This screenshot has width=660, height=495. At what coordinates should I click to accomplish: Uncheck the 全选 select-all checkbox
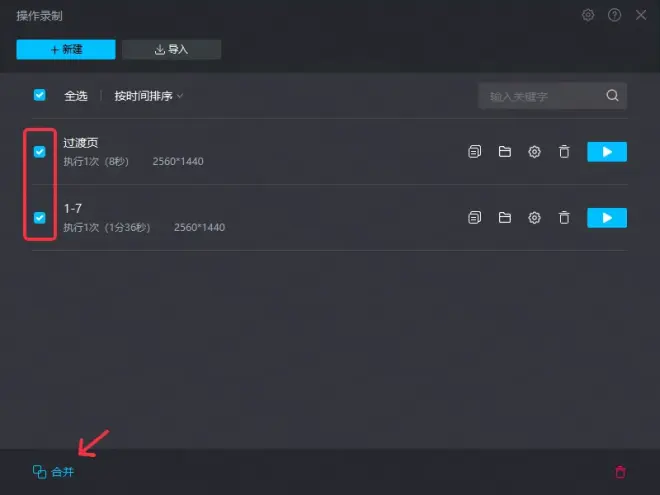40,95
